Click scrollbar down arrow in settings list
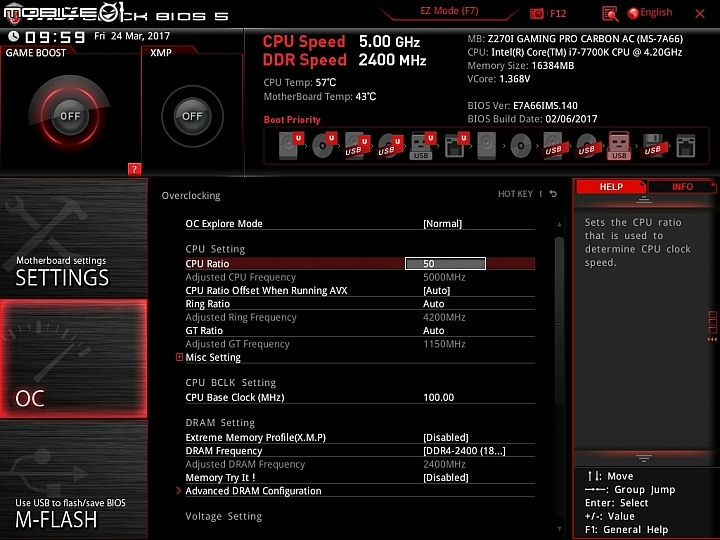This screenshot has width=720, height=540. (x=559, y=529)
